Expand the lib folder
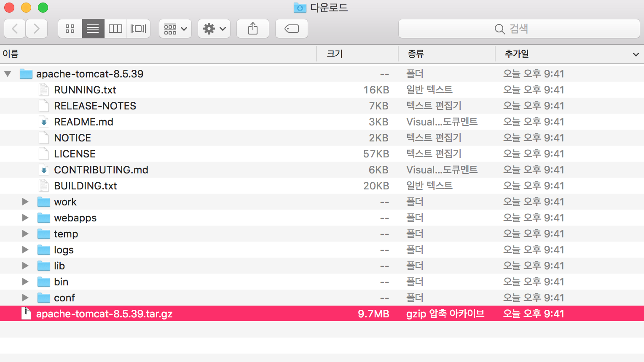The height and width of the screenshot is (362, 644). tap(25, 266)
